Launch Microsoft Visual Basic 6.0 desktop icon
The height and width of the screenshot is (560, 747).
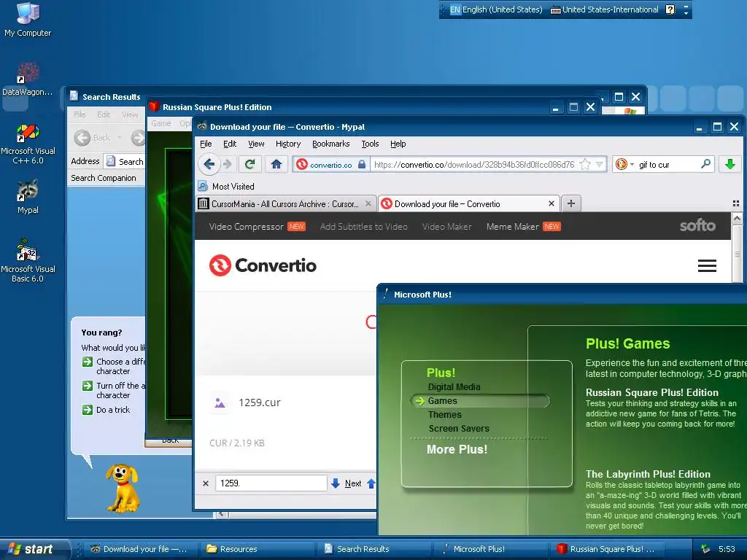click(28, 260)
